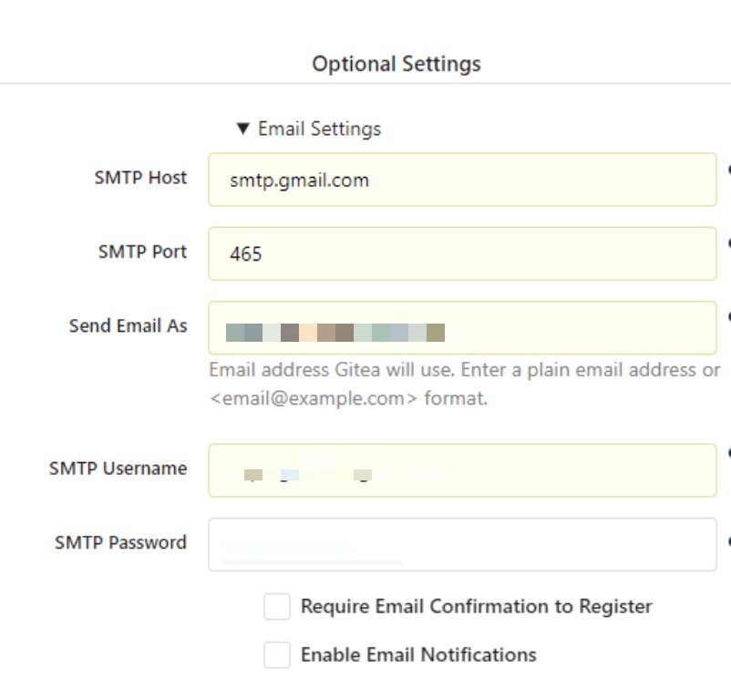Click the icon right of SMTP Password field
The height and width of the screenshot is (700, 731).
coord(727,541)
